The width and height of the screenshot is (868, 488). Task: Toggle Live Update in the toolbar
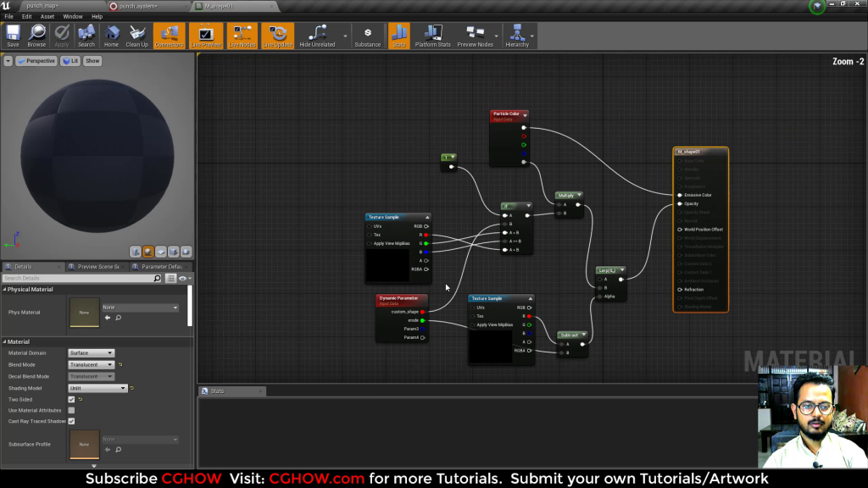(x=277, y=36)
